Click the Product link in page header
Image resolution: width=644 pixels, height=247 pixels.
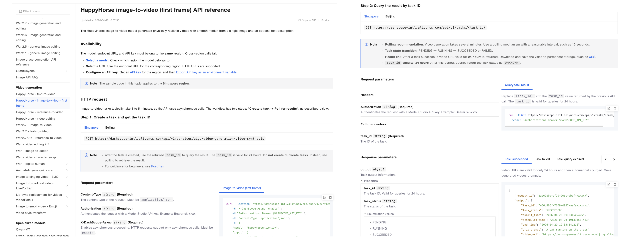(x=326, y=20)
